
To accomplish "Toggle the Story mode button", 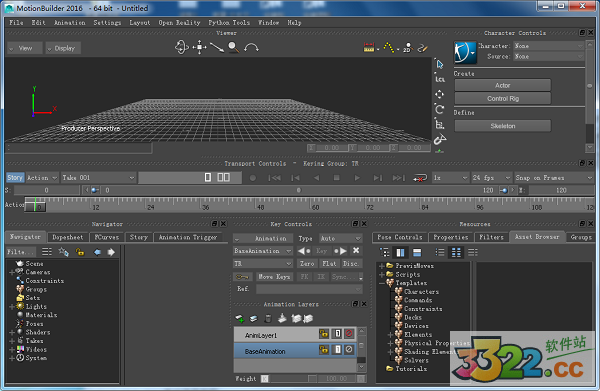I will [x=15, y=178].
